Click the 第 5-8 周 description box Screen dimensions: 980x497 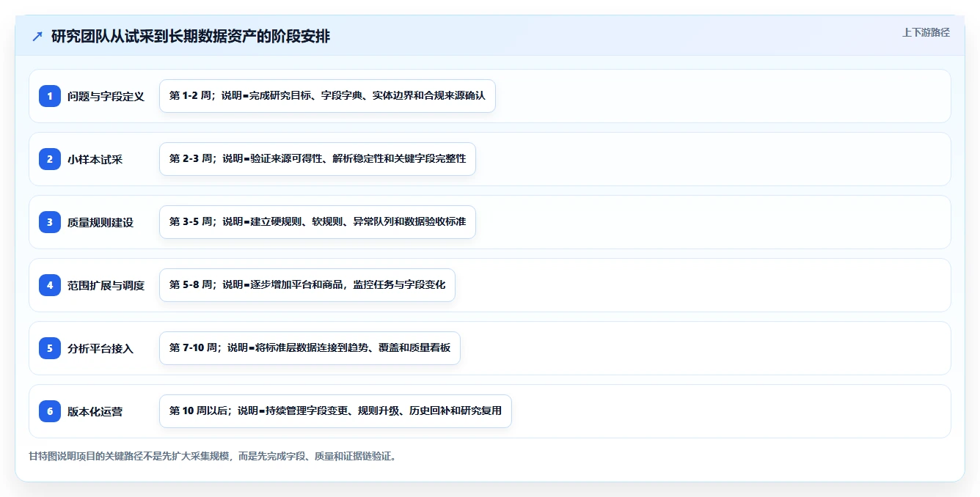[307, 285]
